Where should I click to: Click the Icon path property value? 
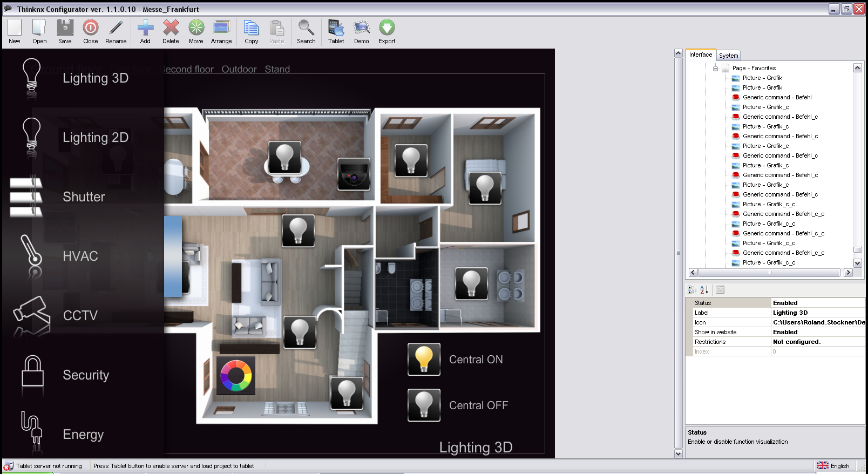tap(818, 322)
